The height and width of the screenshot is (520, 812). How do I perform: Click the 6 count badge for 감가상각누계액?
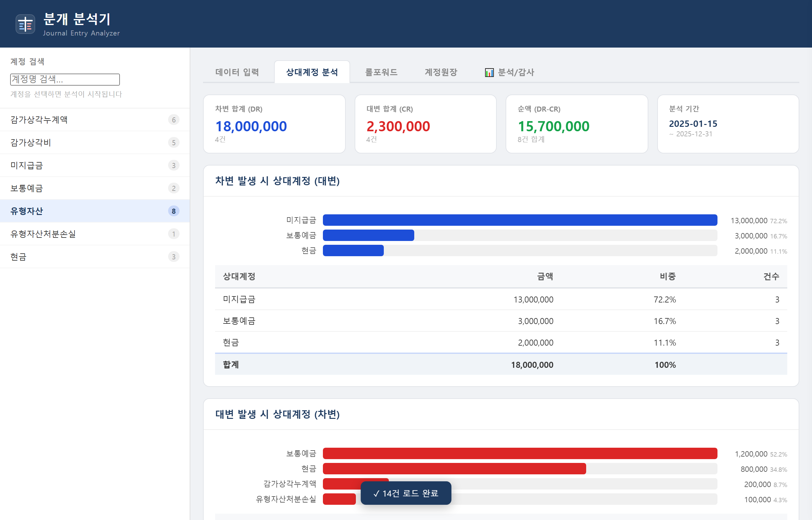(174, 120)
